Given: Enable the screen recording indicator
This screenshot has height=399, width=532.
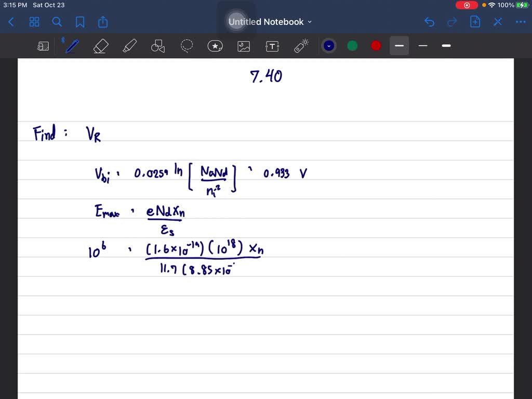Looking at the screenshot, I should click(466, 5).
